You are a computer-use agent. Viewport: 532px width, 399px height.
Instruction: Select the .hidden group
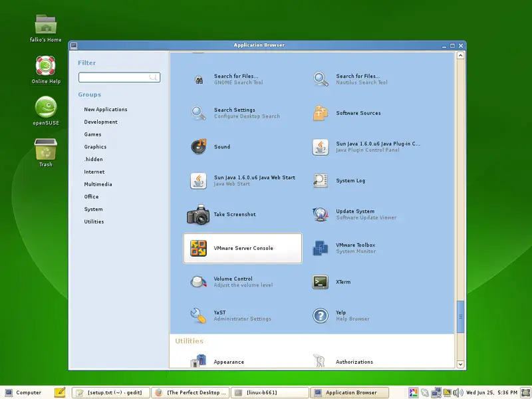coord(93,159)
